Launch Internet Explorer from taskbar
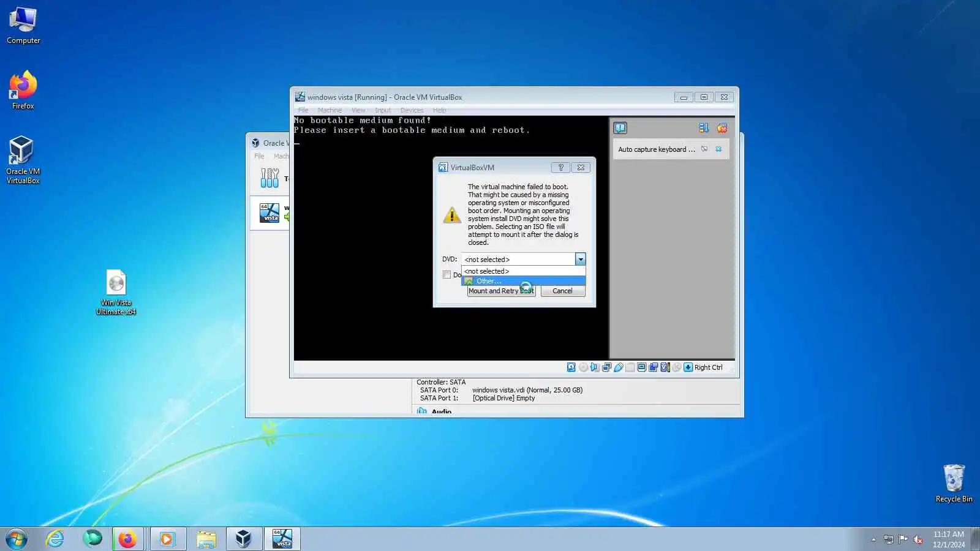 [55, 539]
